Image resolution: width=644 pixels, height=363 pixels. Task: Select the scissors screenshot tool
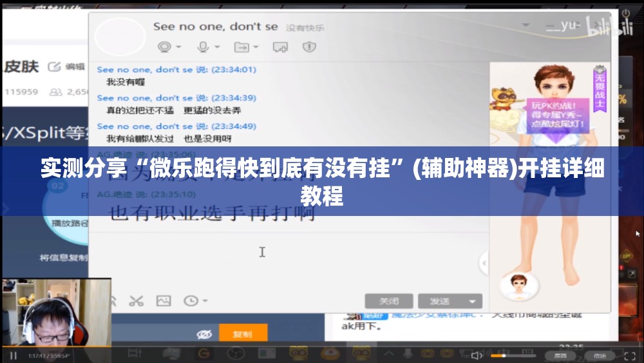tap(136, 301)
